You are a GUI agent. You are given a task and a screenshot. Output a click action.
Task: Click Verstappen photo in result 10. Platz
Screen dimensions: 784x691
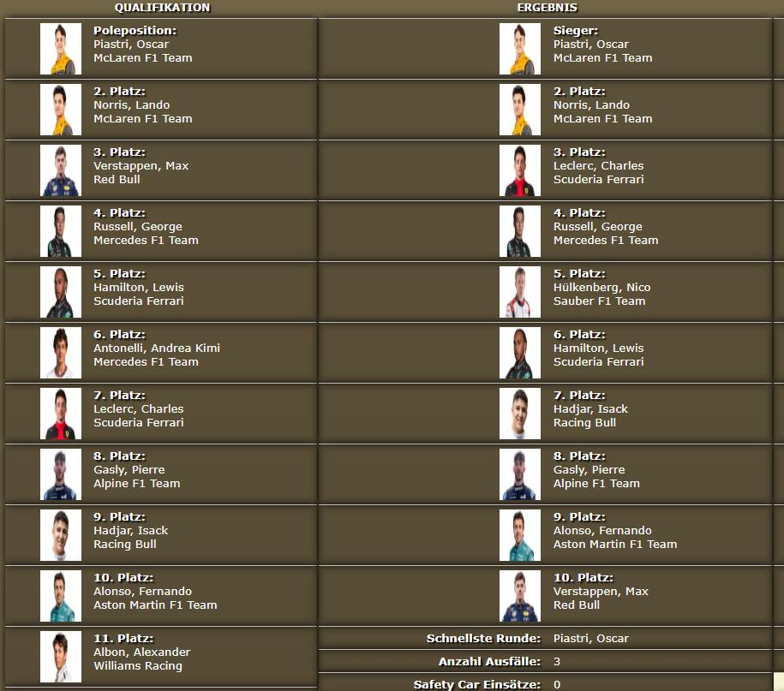click(x=520, y=596)
